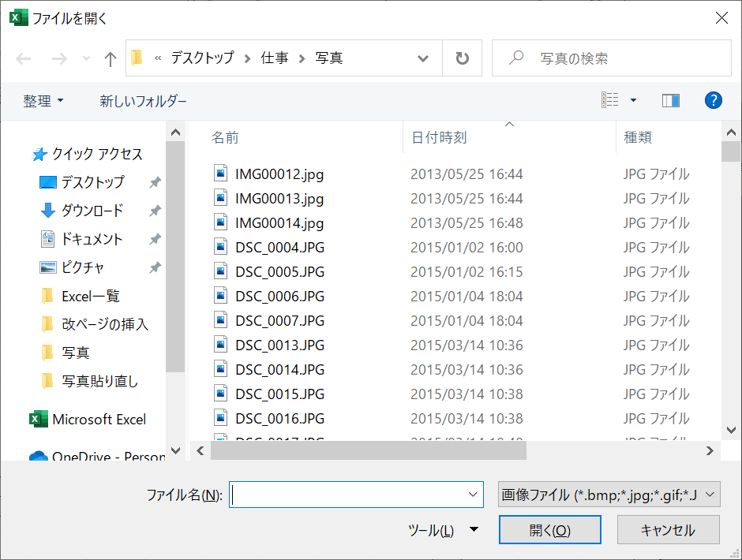This screenshot has width=742, height=560.
Task: Select the file IMG00012.jpg
Action: point(279,174)
